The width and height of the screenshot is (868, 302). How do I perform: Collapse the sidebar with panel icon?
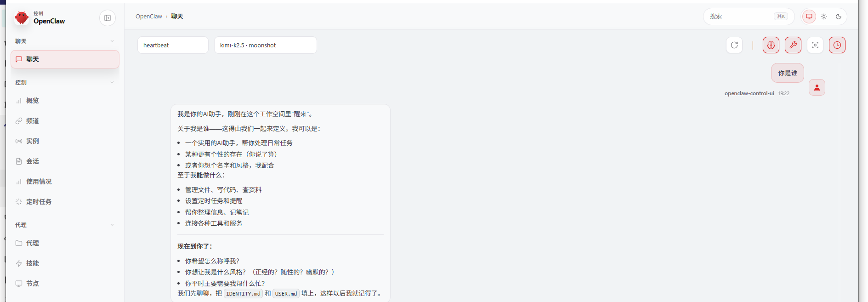tap(108, 18)
